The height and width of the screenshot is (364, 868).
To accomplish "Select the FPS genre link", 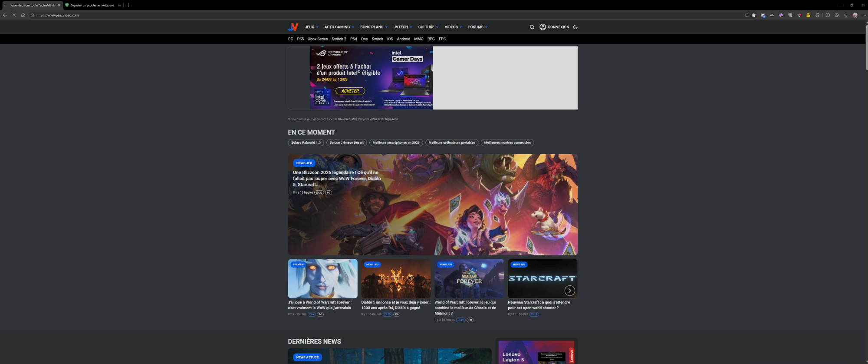I will (442, 39).
